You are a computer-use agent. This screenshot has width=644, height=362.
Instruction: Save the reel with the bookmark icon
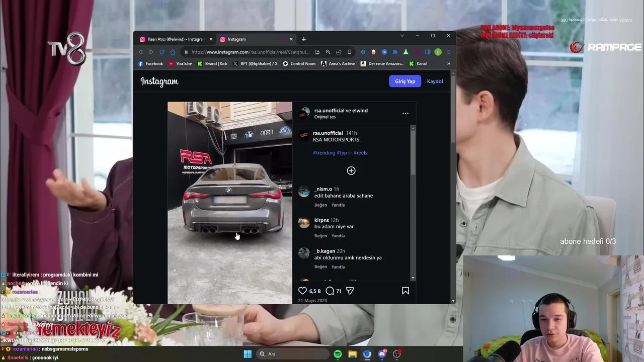(x=406, y=291)
